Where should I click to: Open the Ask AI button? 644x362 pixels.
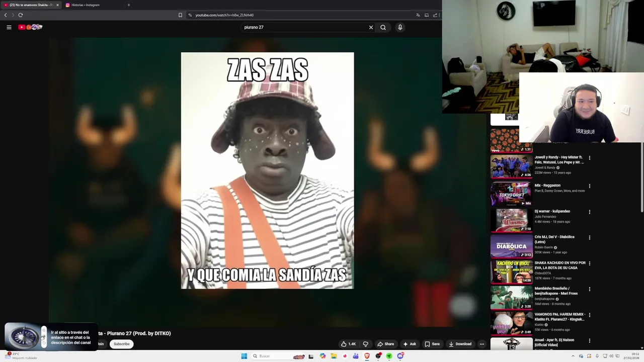(x=410, y=344)
